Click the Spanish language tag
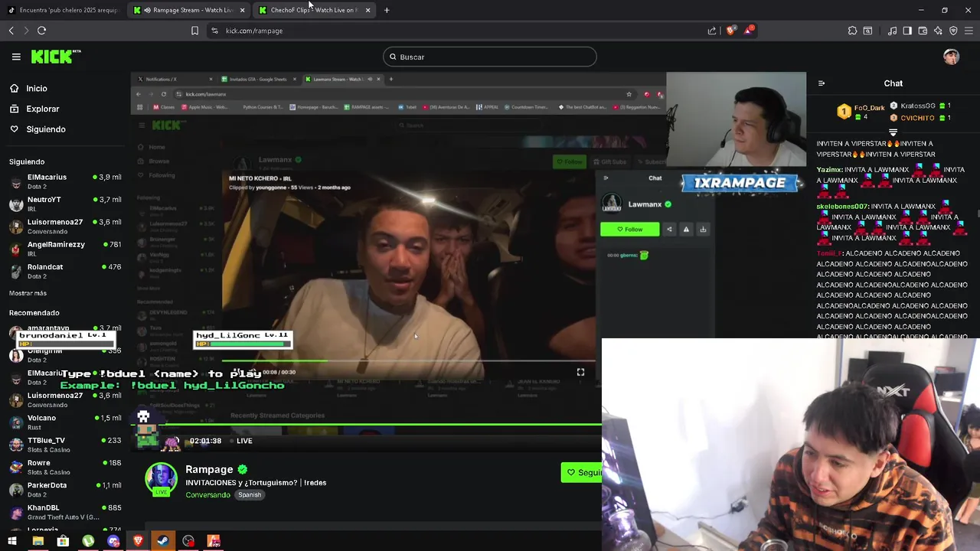Image resolution: width=980 pixels, height=551 pixels. tap(250, 495)
